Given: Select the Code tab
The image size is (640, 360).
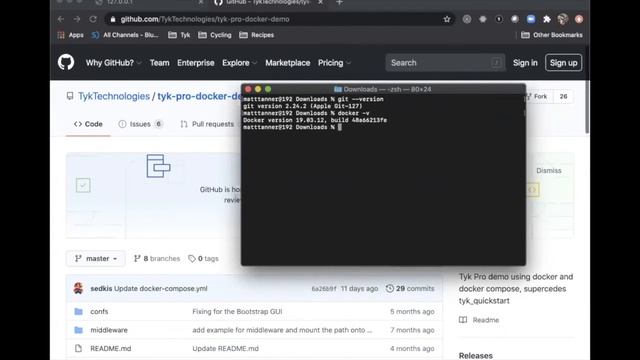Looking at the screenshot, I should pyautogui.click(x=88, y=124).
